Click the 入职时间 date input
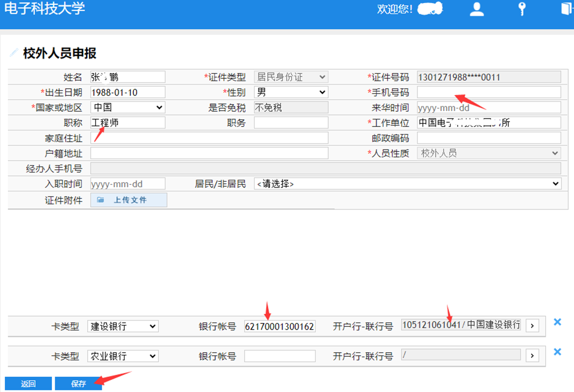 pyautogui.click(x=128, y=184)
